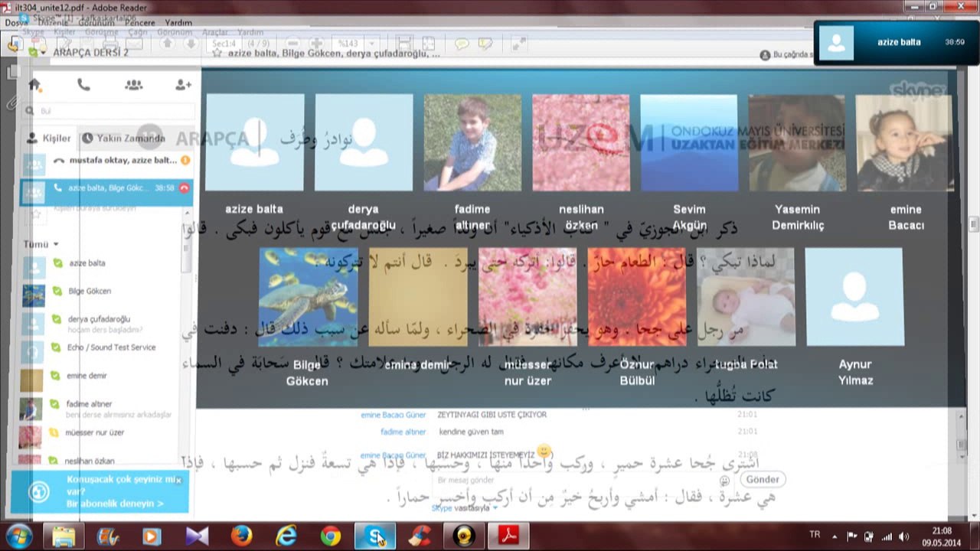This screenshot has width=980, height=551.
Task: Click Öznur Bülbül's orange flower thumbnail
Action: [x=637, y=297]
